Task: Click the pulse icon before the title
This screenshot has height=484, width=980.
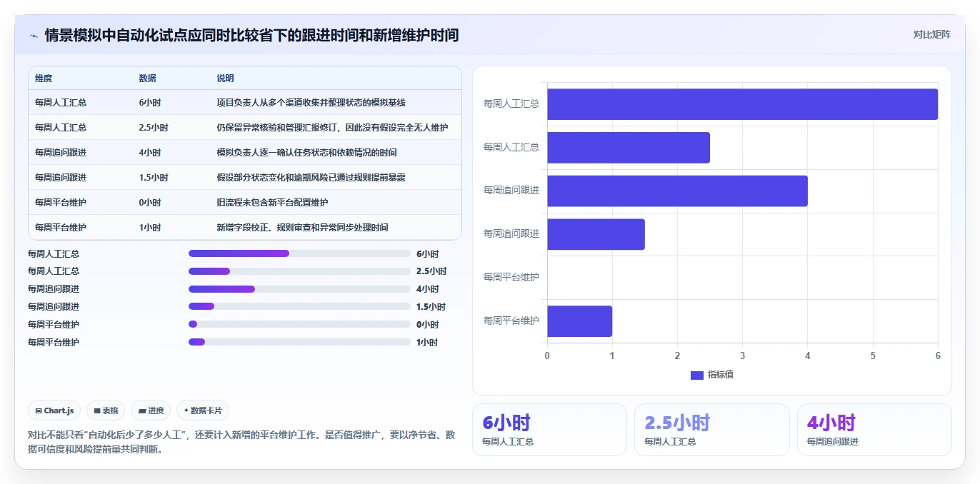Action: [x=34, y=36]
